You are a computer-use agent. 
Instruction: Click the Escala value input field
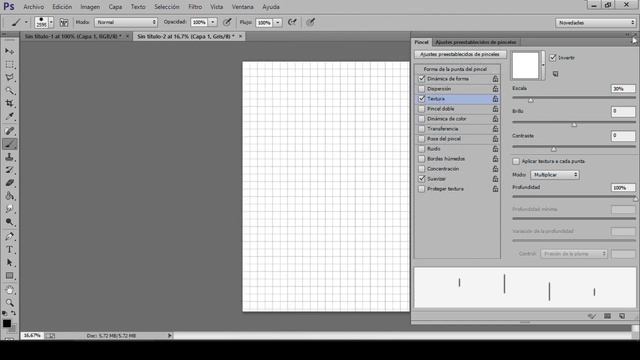click(623, 89)
